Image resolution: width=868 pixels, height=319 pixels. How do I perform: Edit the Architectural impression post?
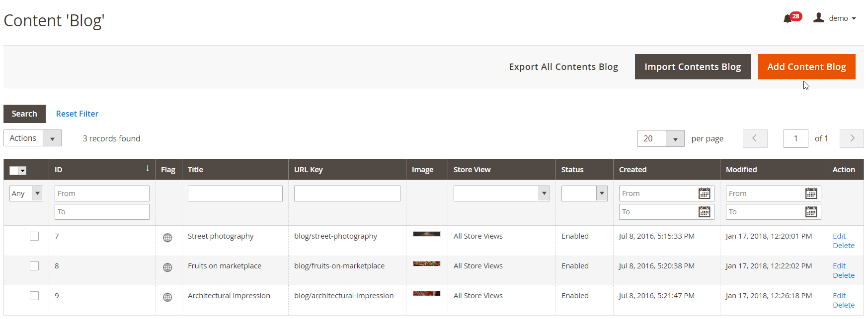tap(839, 296)
